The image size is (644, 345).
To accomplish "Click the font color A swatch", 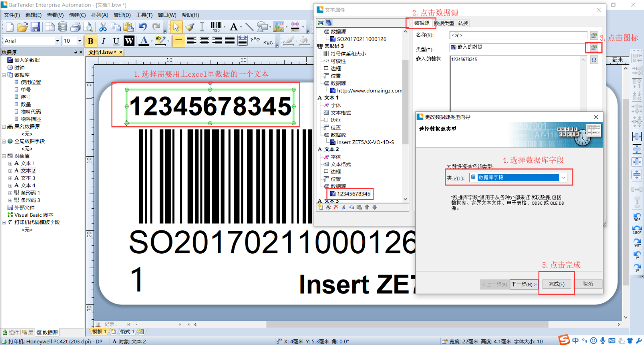I will point(144,41).
